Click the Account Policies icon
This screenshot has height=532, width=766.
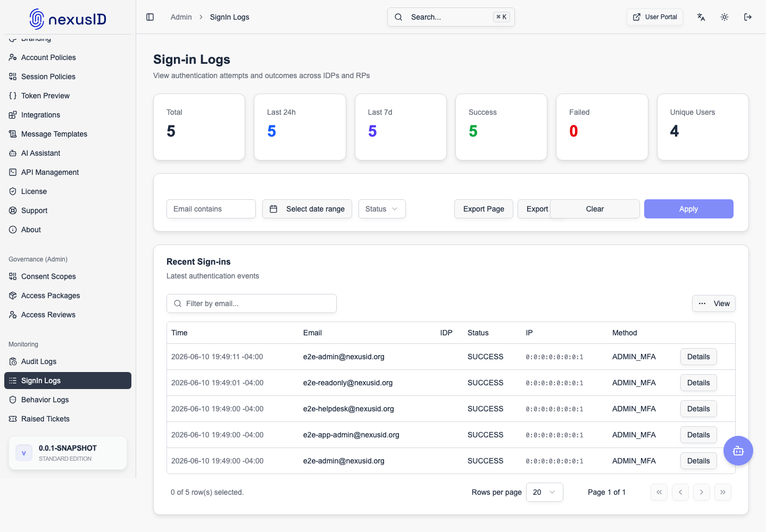(13, 57)
